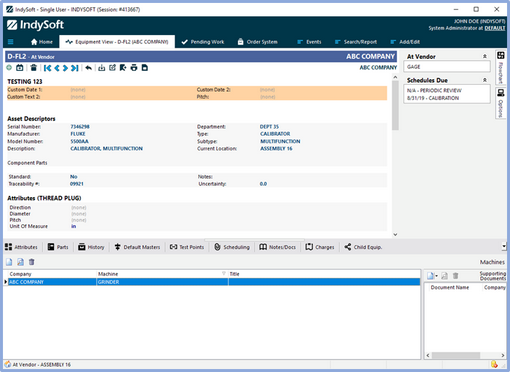Click the DEFAULT link in header
Screen dimensions: 510x372
(495, 28)
